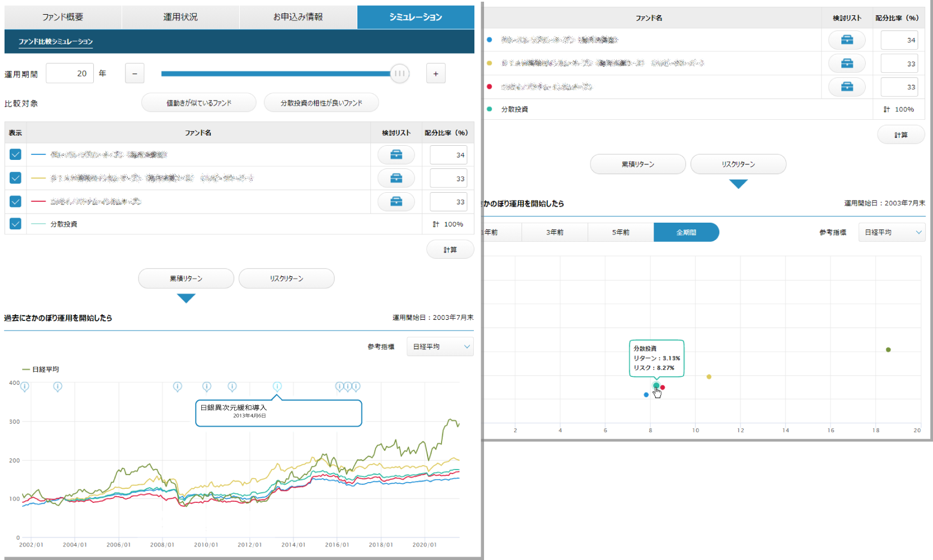Select ファンド比較シミュレーション sub-tab
This screenshot has width=933, height=560.
(55, 41)
